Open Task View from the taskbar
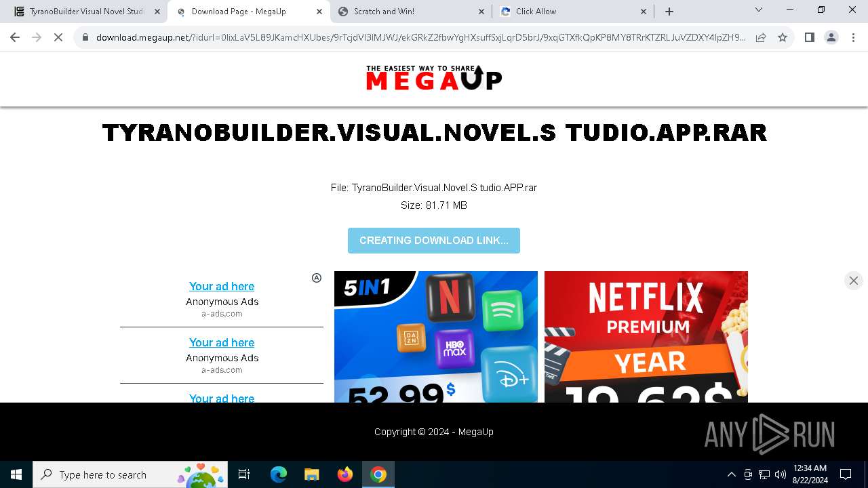This screenshot has width=868, height=488. pyautogui.click(x=244, y=474)
